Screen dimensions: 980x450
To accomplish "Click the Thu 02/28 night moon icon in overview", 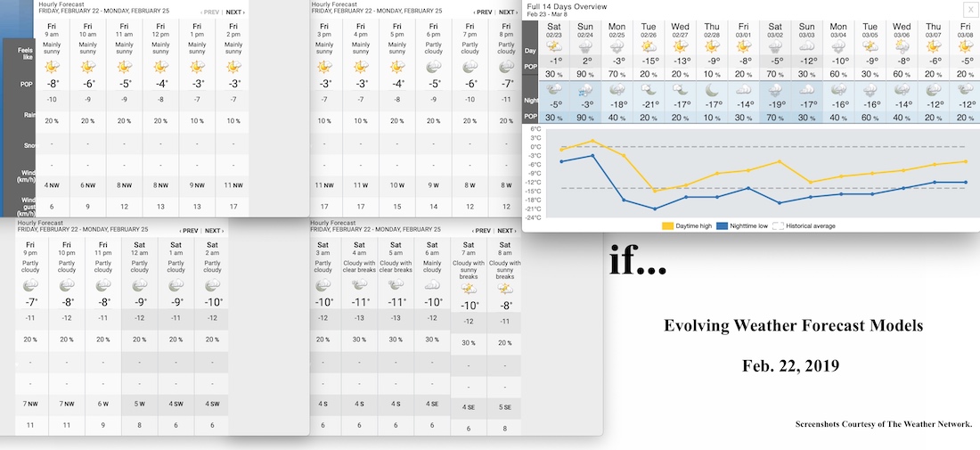I will [x=712, y=90].
